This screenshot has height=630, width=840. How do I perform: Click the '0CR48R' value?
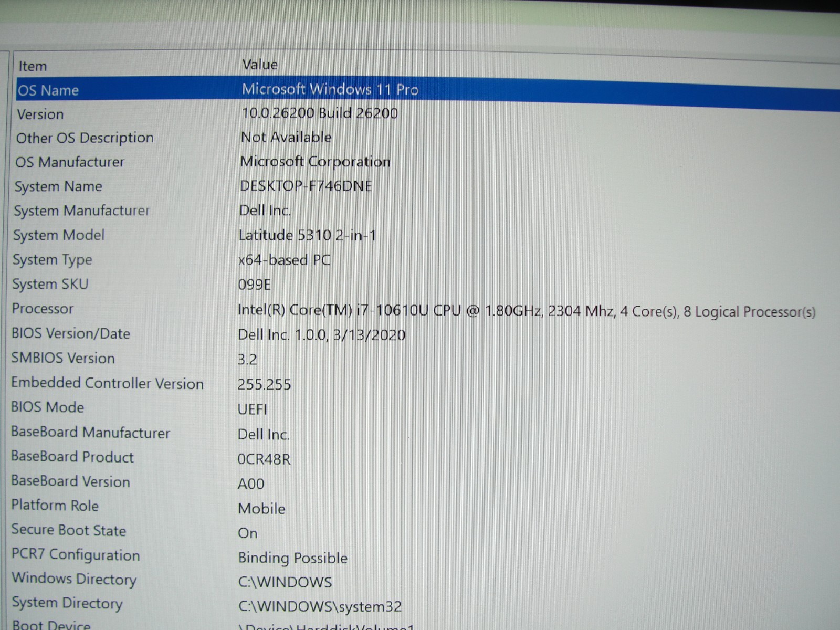click(264, 459)
